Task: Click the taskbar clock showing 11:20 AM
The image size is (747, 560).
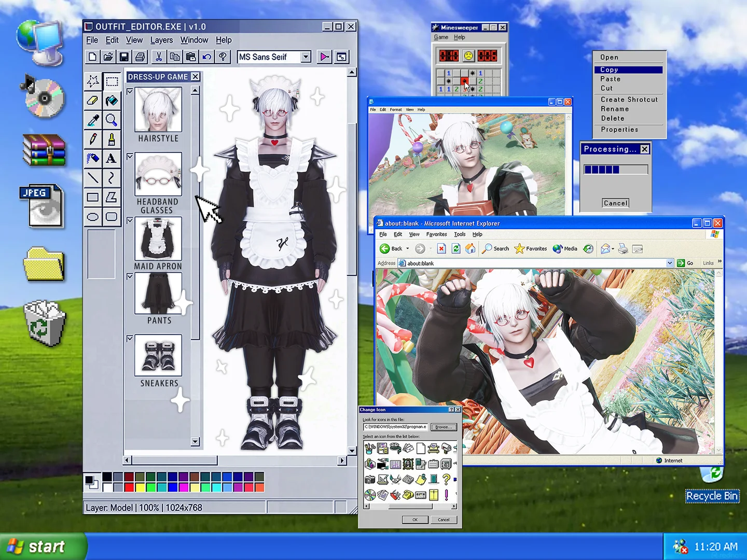Action: (x=716, y=547)
